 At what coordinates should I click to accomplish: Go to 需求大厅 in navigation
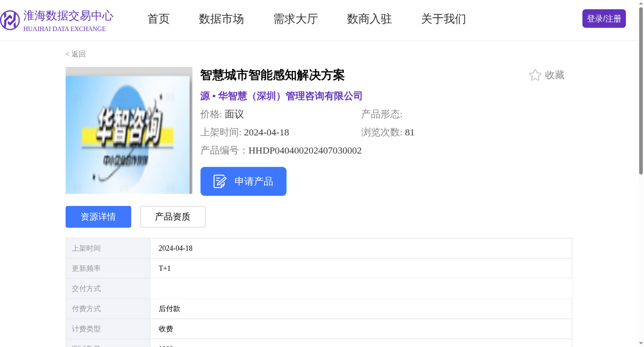[x=295, y=19]
